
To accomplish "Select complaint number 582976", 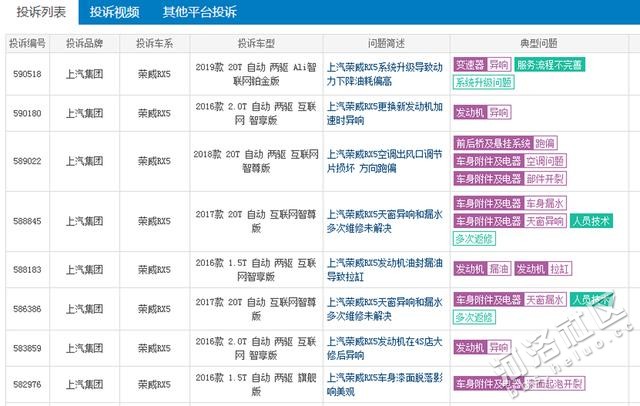I will [x=27, y=384].
